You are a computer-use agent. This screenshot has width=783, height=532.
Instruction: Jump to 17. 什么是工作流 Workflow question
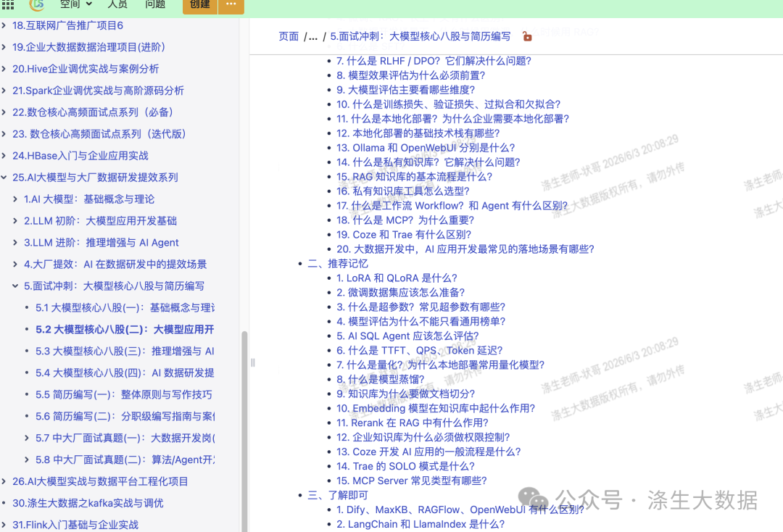(x=452, y=206)
